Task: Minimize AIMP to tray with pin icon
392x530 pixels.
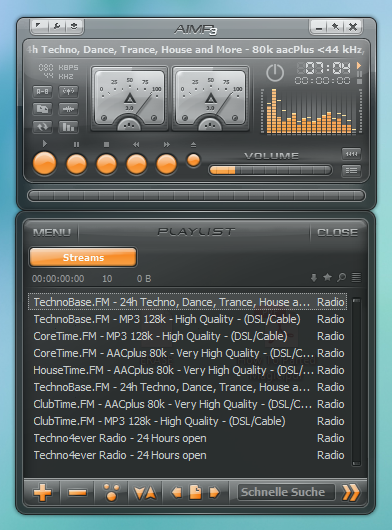Action: tap(336, 26)
